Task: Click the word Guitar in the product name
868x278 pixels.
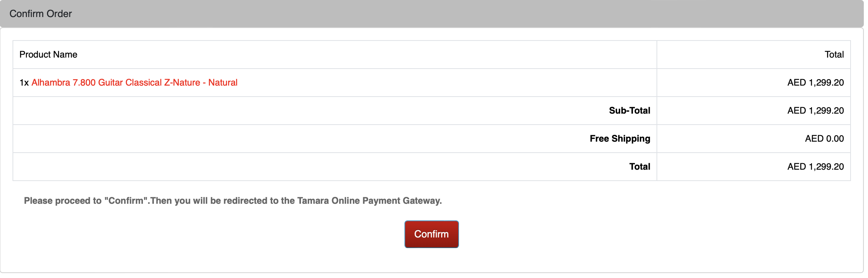Action: pos(111,83)
